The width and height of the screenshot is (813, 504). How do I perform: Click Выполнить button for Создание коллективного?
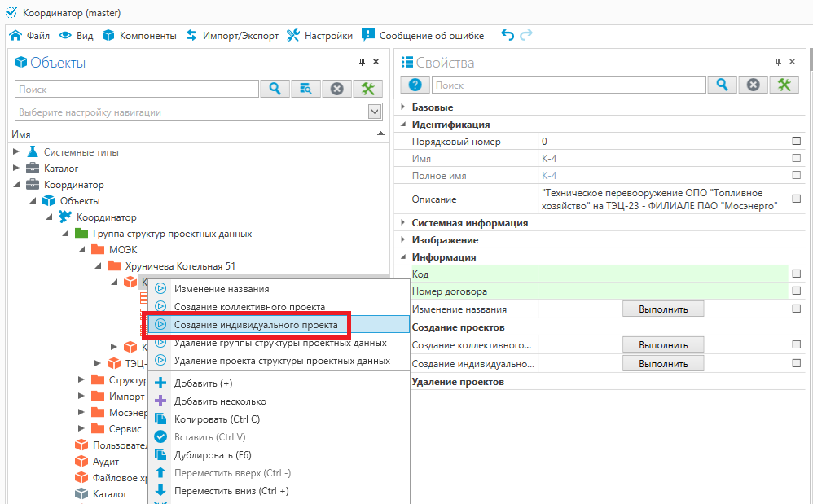tap(663, 345)
